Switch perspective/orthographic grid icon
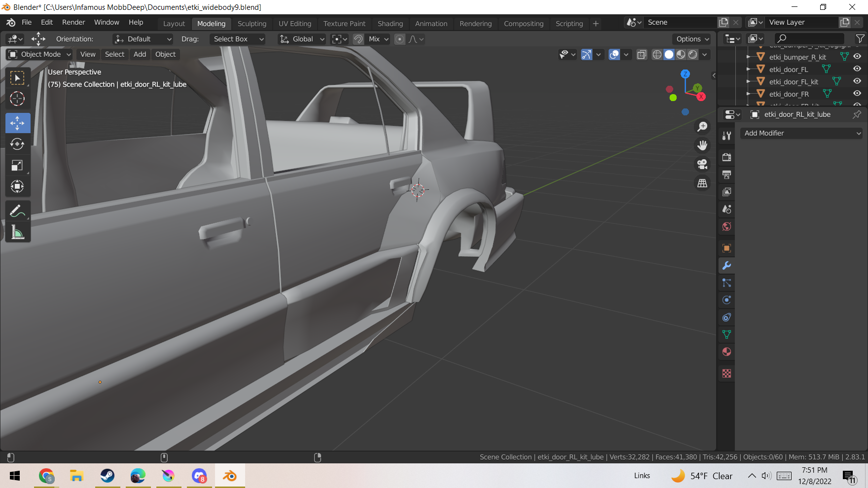This screenshot has height=488, width=868. pos(702,183)
